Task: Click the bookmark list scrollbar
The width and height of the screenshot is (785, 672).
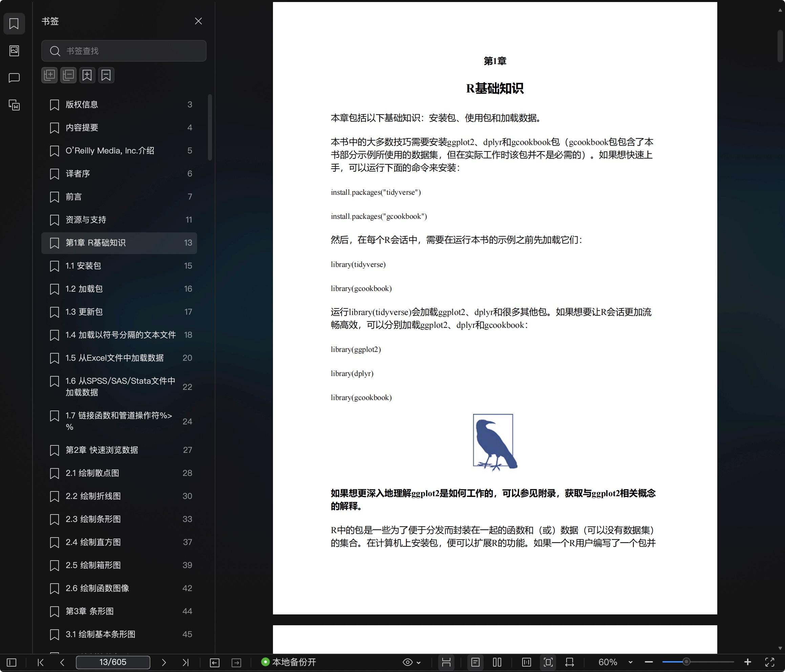Action: click(x=210, y=127)
